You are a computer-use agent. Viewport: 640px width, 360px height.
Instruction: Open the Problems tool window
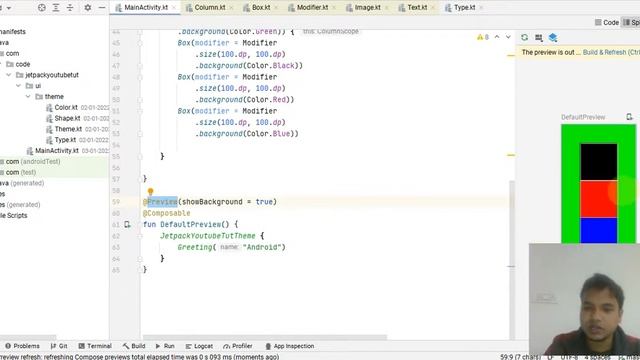(x=22, y=346)
